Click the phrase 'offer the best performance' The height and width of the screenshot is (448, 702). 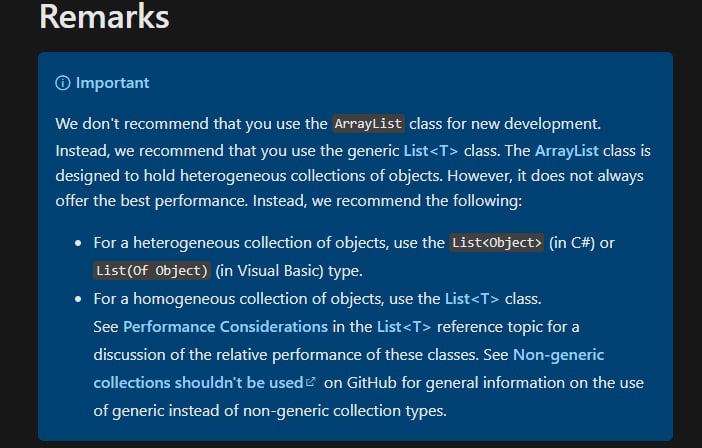point(151,201)
